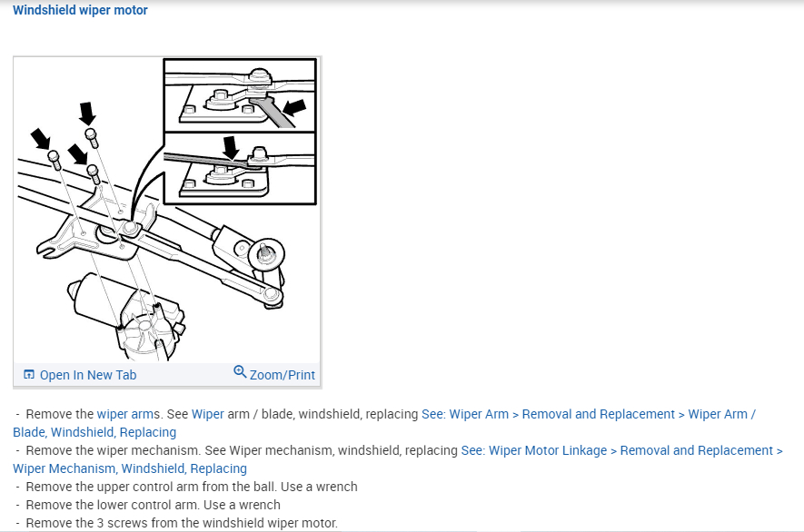Open the 'See: Wiper Arm' link

[x=465, y=414]
